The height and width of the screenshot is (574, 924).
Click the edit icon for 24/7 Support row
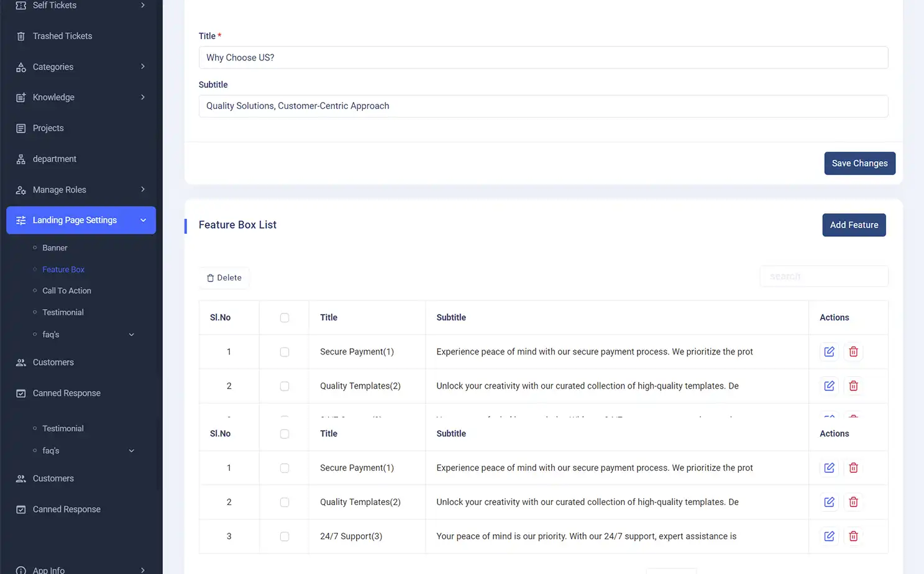click(829, 535)
